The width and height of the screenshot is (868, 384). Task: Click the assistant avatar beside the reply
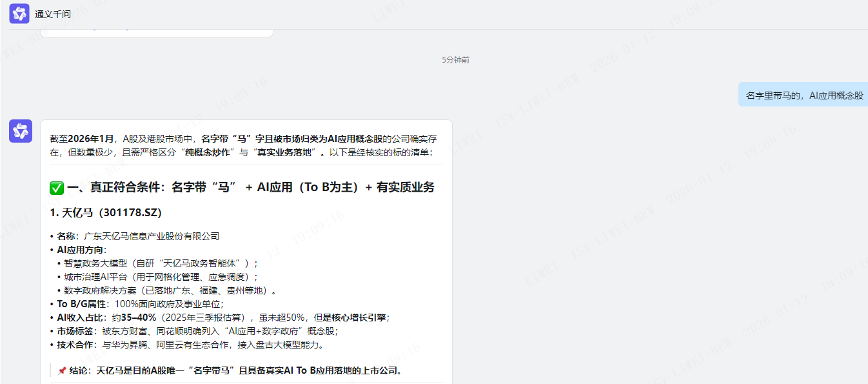21,131
